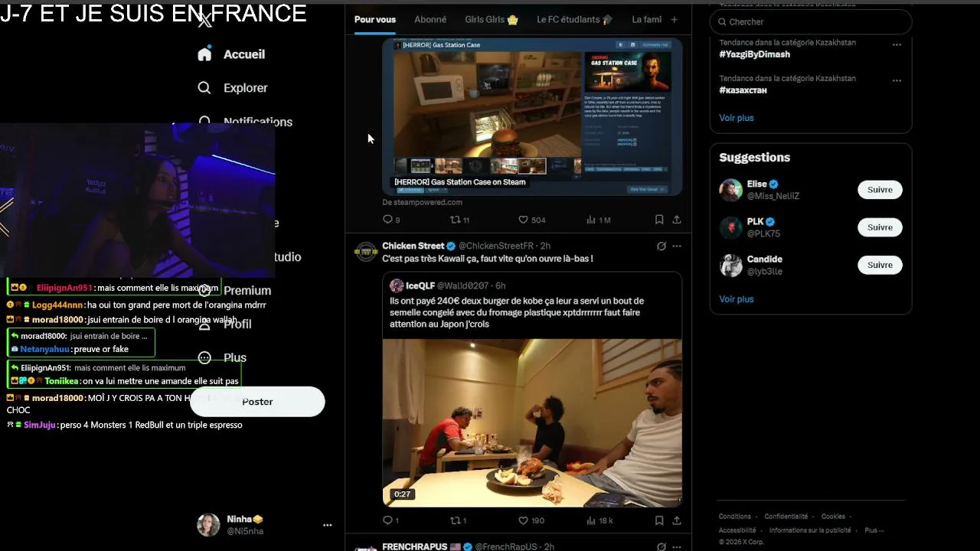This screenshot has width=980, height=551.
Task: Open the Girls Girls list tab
Action: tap(492, 20)
